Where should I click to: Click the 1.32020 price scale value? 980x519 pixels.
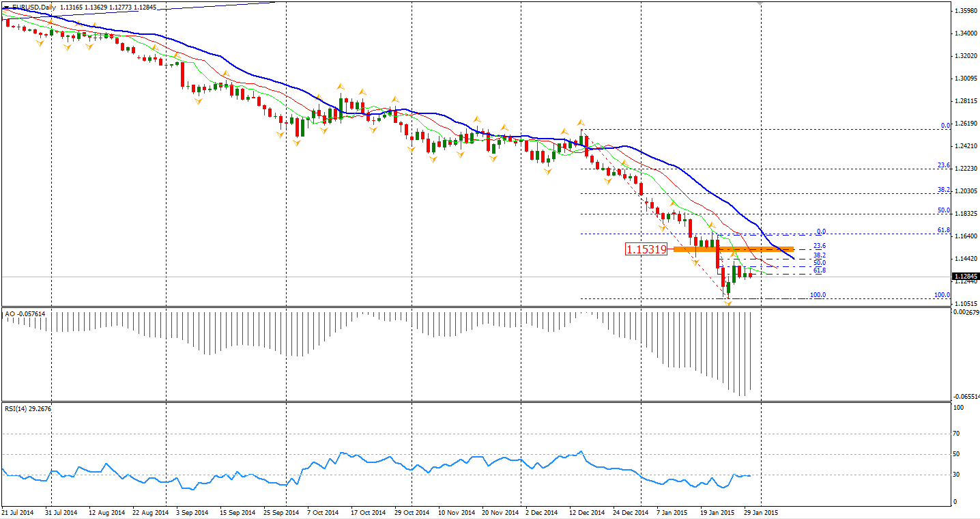coord(965,56)
